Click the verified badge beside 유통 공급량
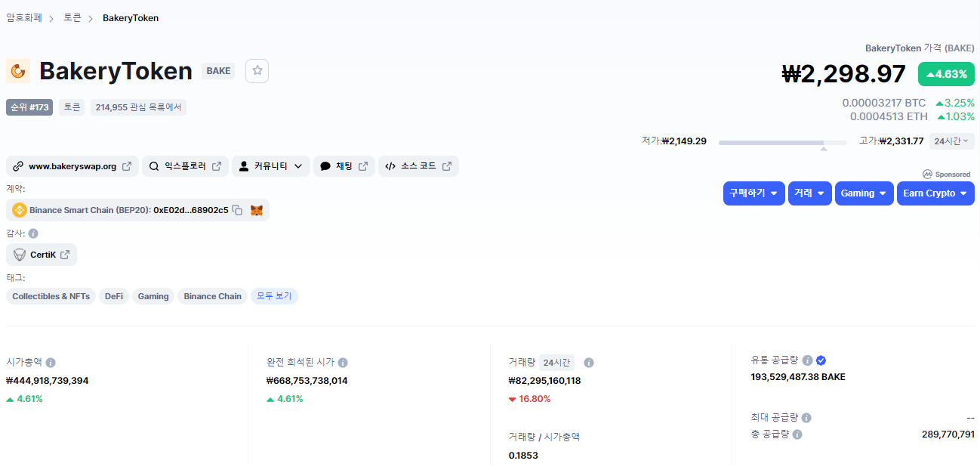The image size is (980, 473). click(821, 360)
